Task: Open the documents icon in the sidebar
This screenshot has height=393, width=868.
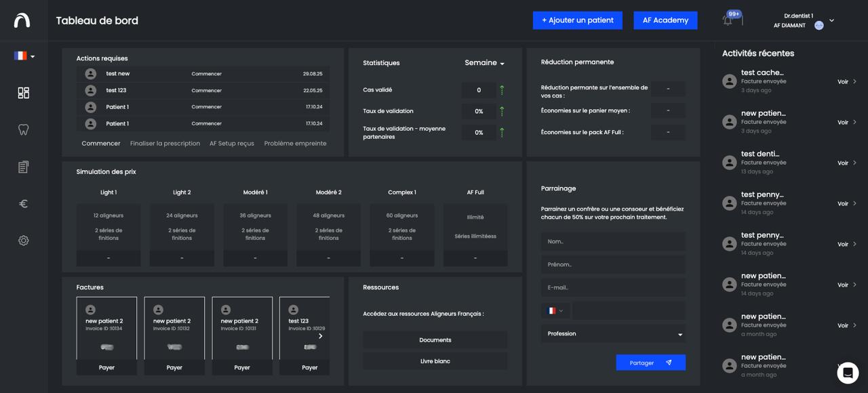Action: coord(23,166)
